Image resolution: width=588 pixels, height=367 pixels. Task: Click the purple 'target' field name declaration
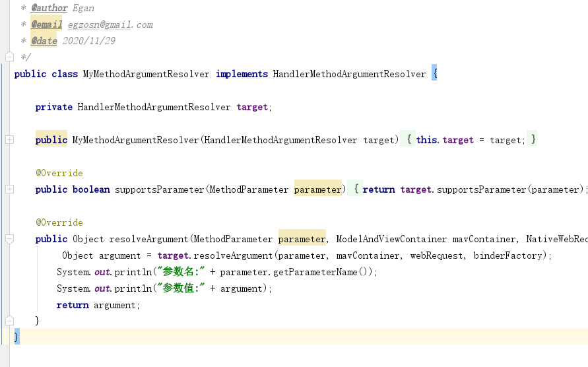coord(252,108)
